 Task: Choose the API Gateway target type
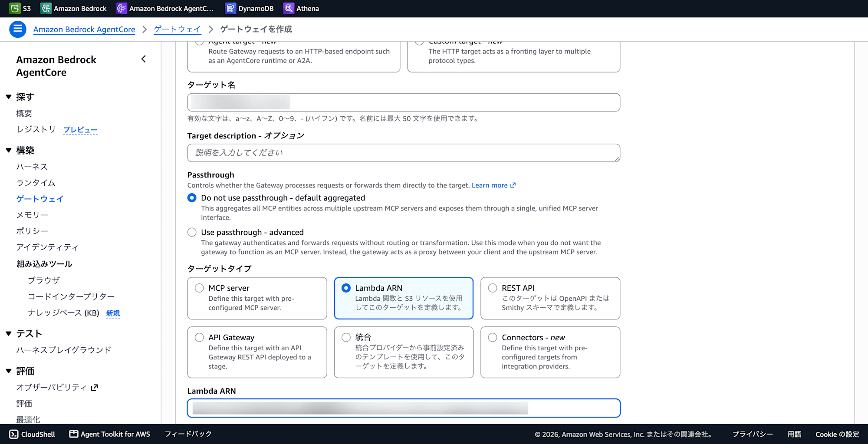coord(257,352)
